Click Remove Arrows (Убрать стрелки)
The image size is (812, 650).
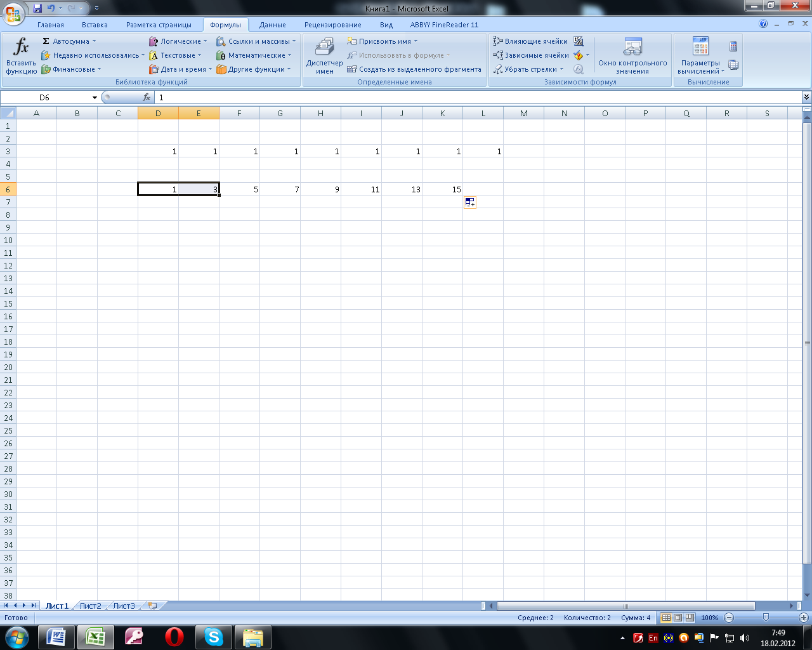(x=528, y=69)
